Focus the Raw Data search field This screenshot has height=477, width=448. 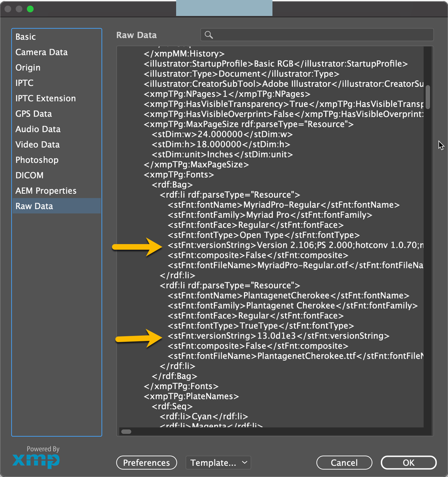point(317,35)
